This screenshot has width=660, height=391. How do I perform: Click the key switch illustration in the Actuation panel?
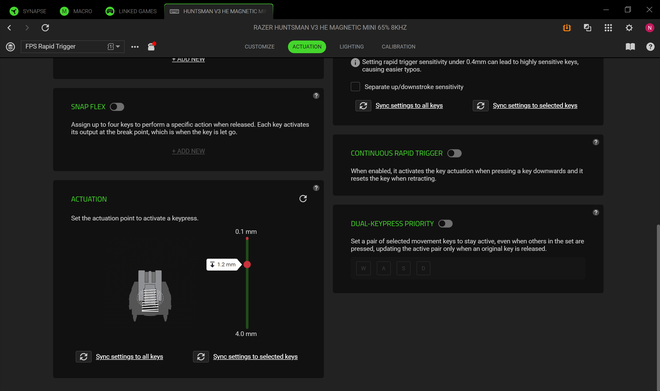click(x=150, y=295)
